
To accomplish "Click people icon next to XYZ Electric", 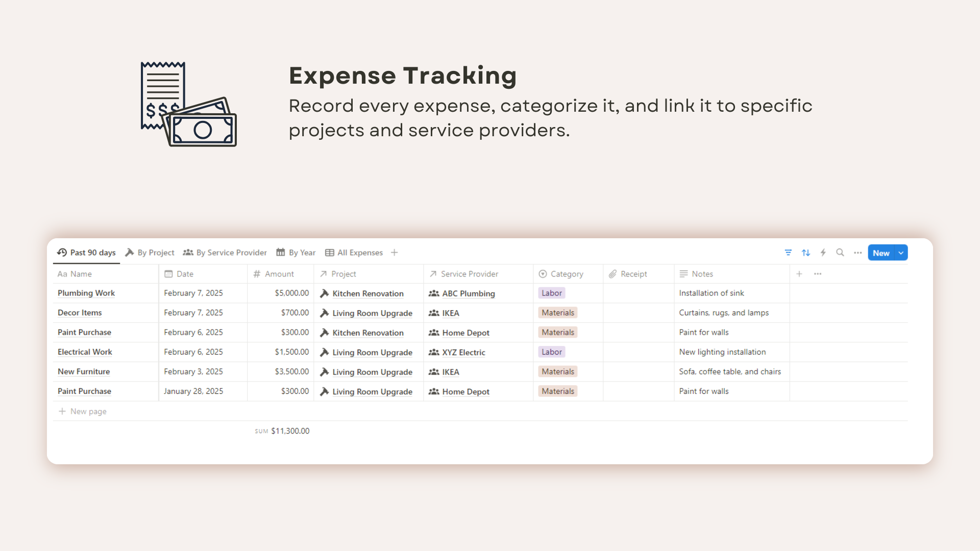I will pos(434,353).
